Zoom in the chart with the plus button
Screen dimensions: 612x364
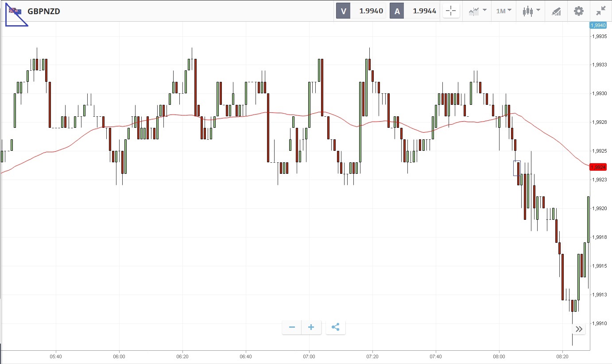click(311, 327)
